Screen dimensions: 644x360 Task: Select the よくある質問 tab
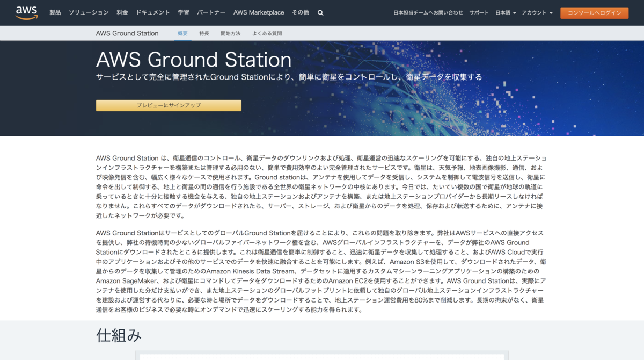click(267, 33)
